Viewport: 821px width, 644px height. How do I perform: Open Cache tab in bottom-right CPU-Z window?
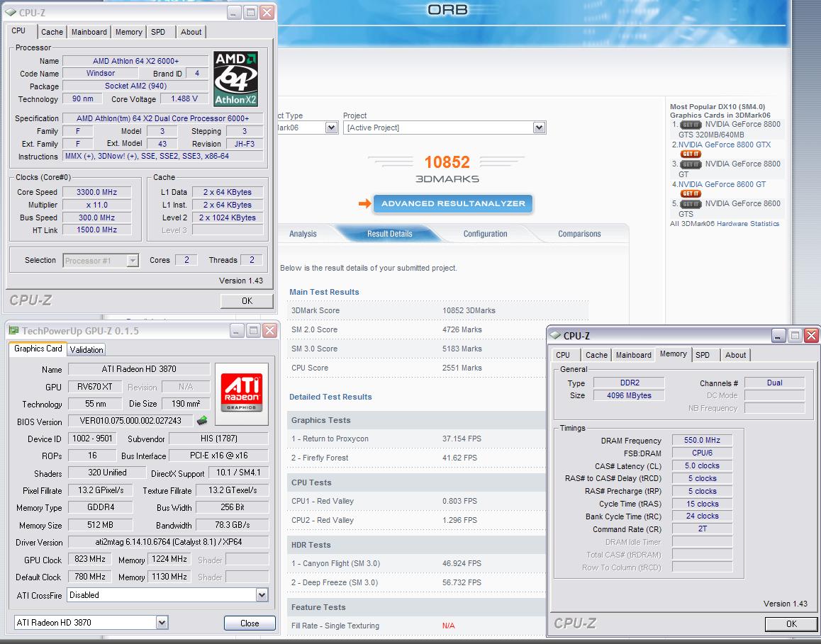point(596,355)
